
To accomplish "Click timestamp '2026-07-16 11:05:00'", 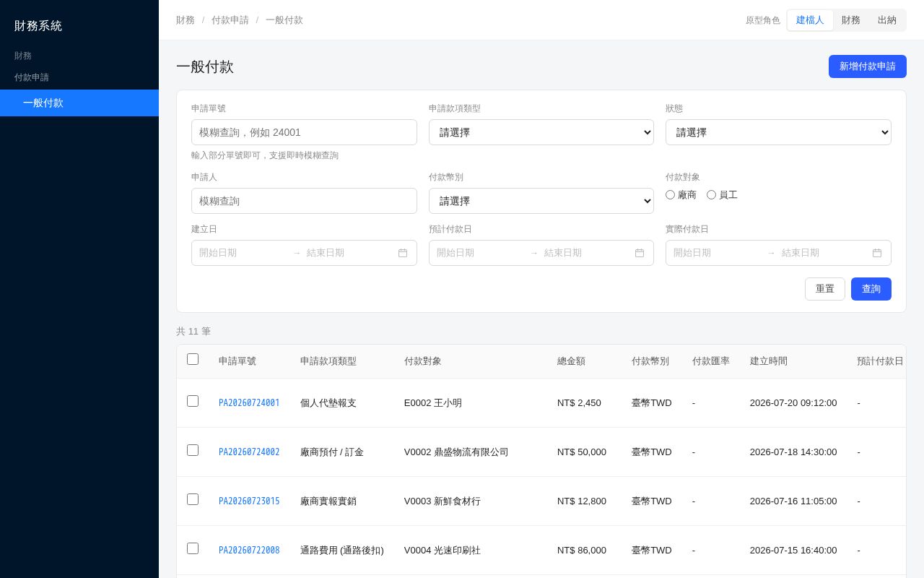I will click(793, 501).
